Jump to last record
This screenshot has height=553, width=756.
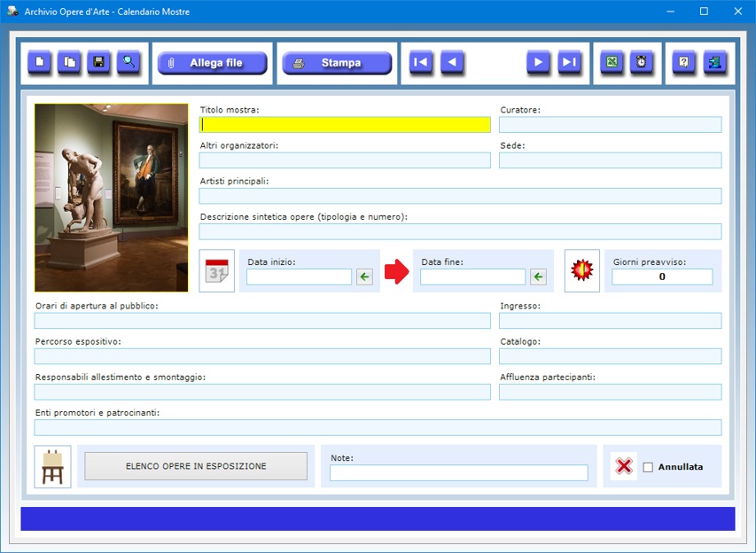(x=569, y=62)
